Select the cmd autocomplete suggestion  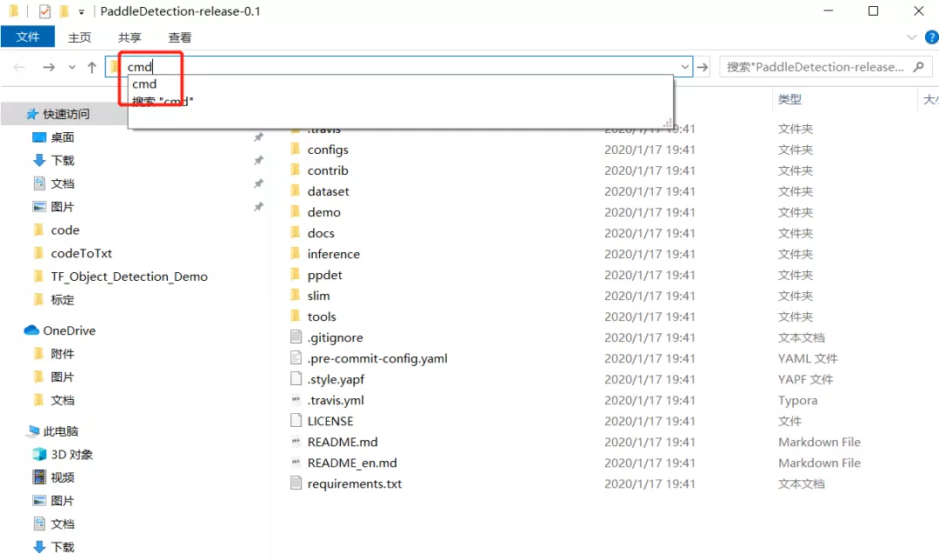144,84
